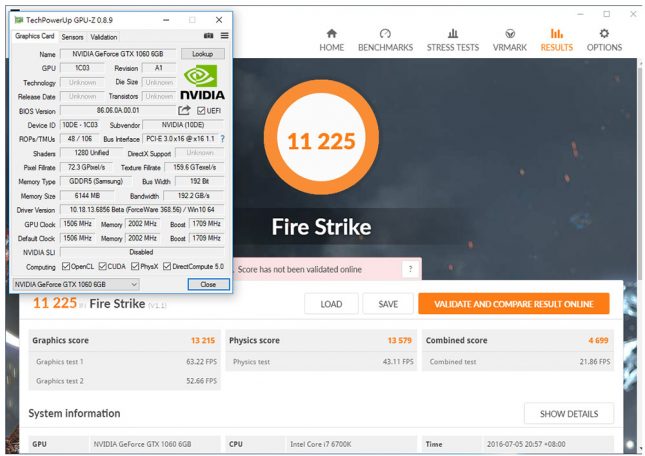Click the Physics score value 13 579

(399, 340)
